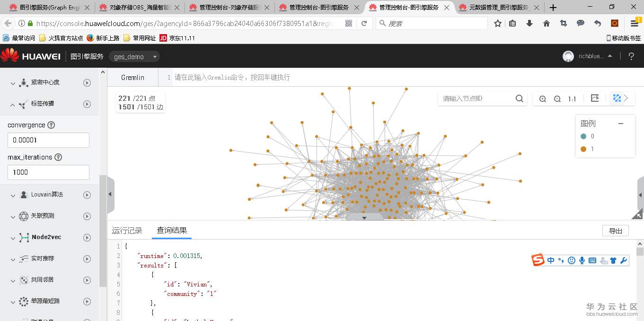This screenshot has width=644, height=321.
Task: Open Firefox hamburger menu
Action: click(635, 23)
